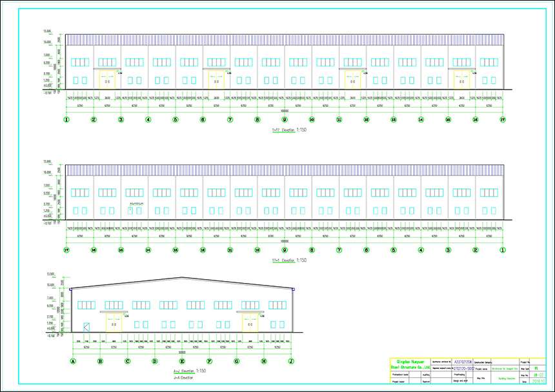Select axis bubble 9 in top elevation
The height and width of the screenshot is (392, 555).
click(285, 119)
